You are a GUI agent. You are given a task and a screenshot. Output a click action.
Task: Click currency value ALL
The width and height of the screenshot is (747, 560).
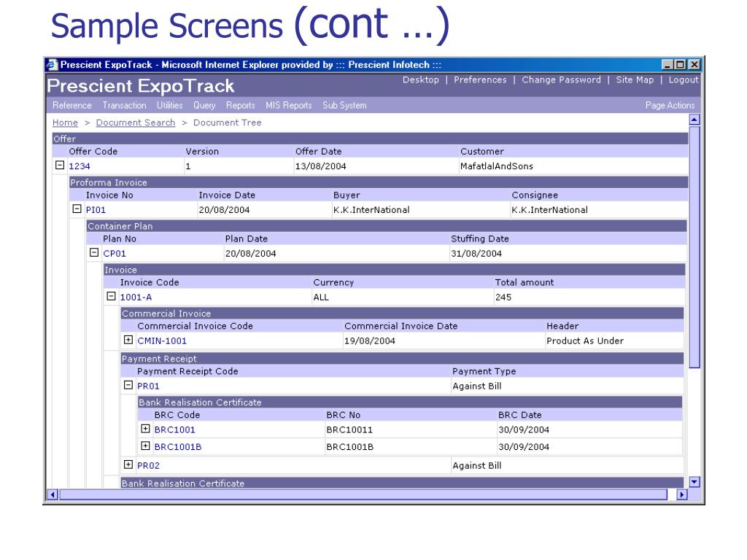[321, 297]
